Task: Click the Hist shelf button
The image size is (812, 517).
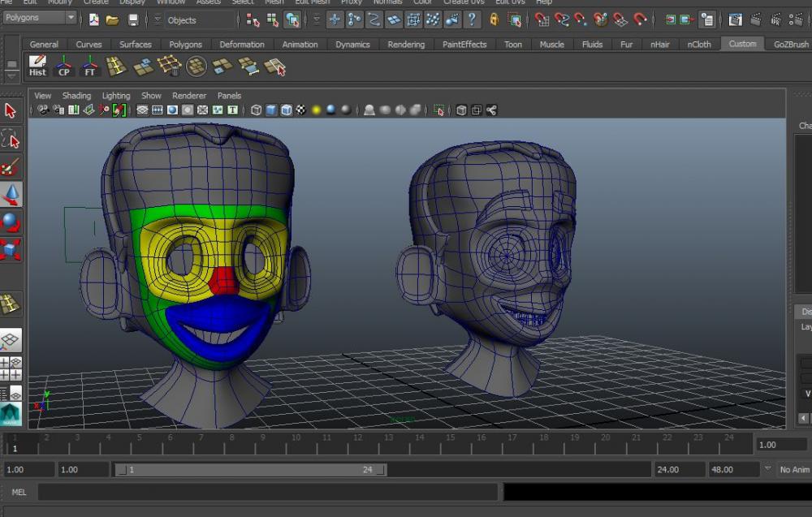Action: [x=37, y=66]
